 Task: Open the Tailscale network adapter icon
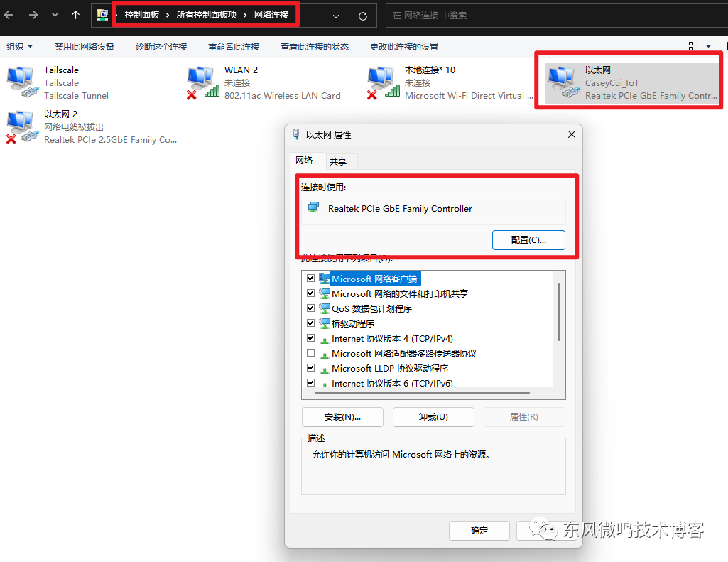point(22,82)
